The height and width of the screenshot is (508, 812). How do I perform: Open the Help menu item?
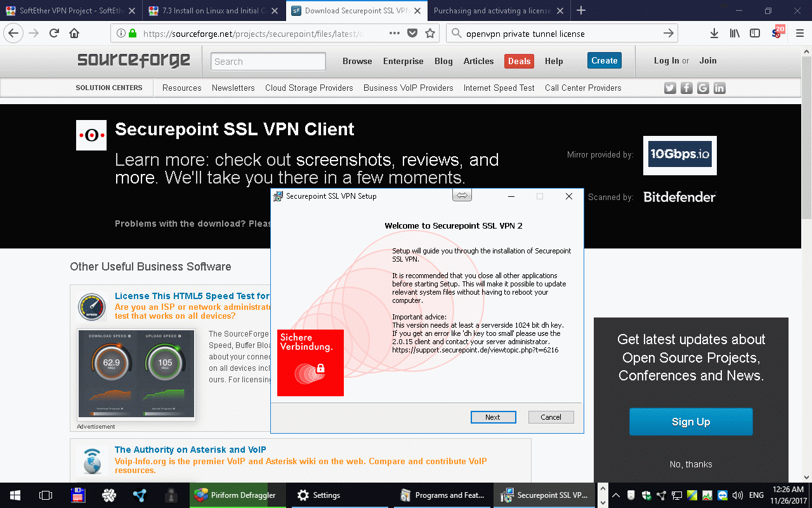(554, 61)
